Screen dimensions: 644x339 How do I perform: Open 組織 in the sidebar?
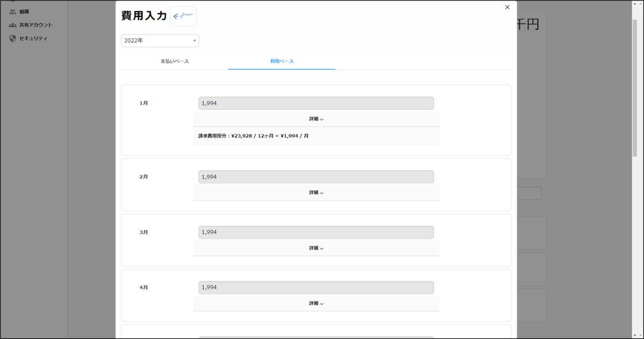tap(24, 11)
